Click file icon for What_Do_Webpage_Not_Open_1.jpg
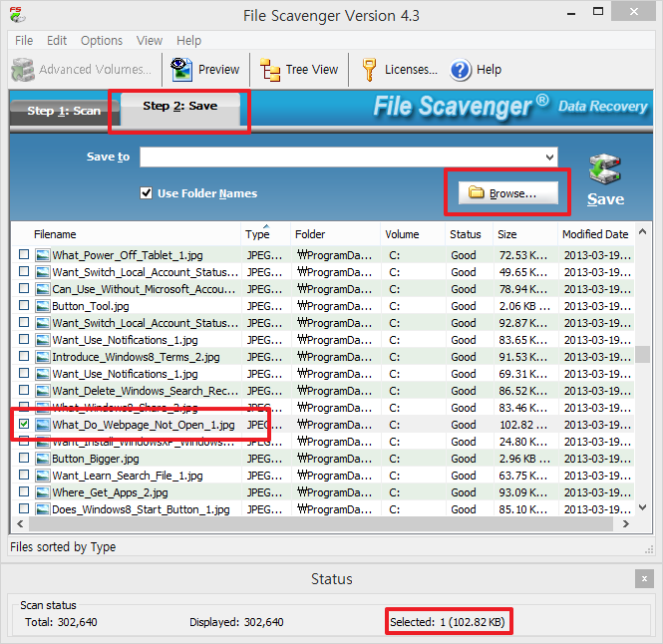This screenshot has width=663, height=644. pyautogui.click(x=42, y=425)
